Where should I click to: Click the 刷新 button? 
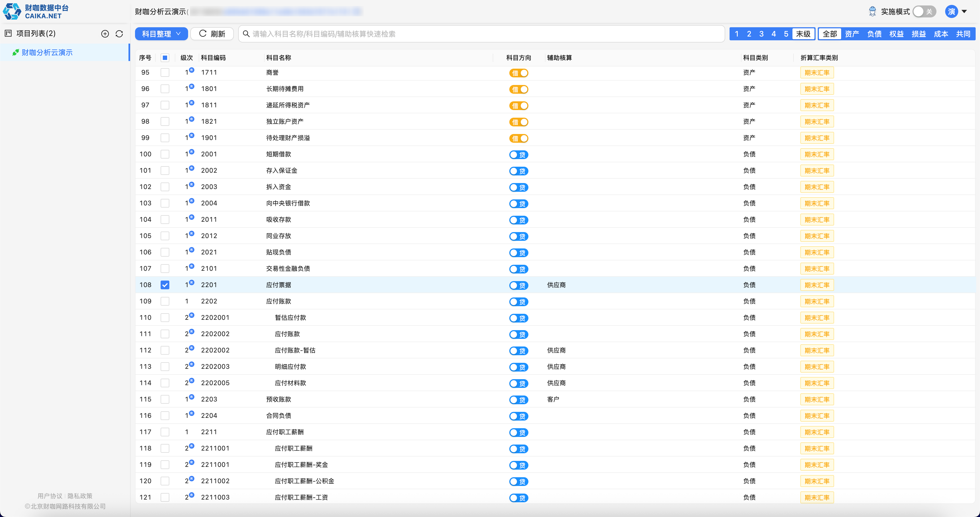(x=212, y=34)
